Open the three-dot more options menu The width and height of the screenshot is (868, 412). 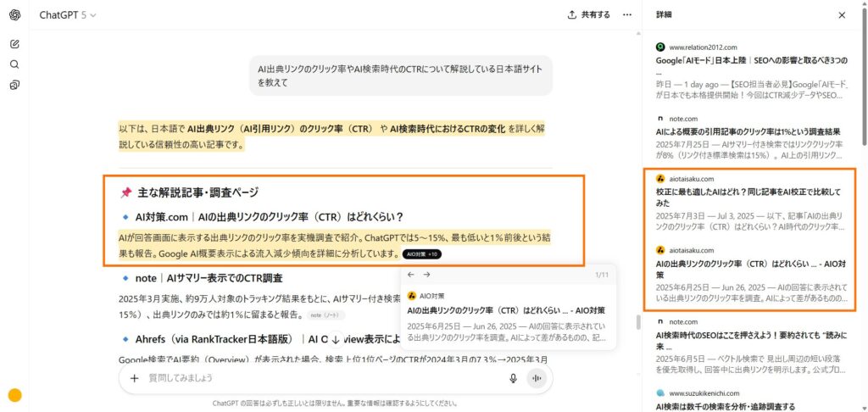point(627,14)
